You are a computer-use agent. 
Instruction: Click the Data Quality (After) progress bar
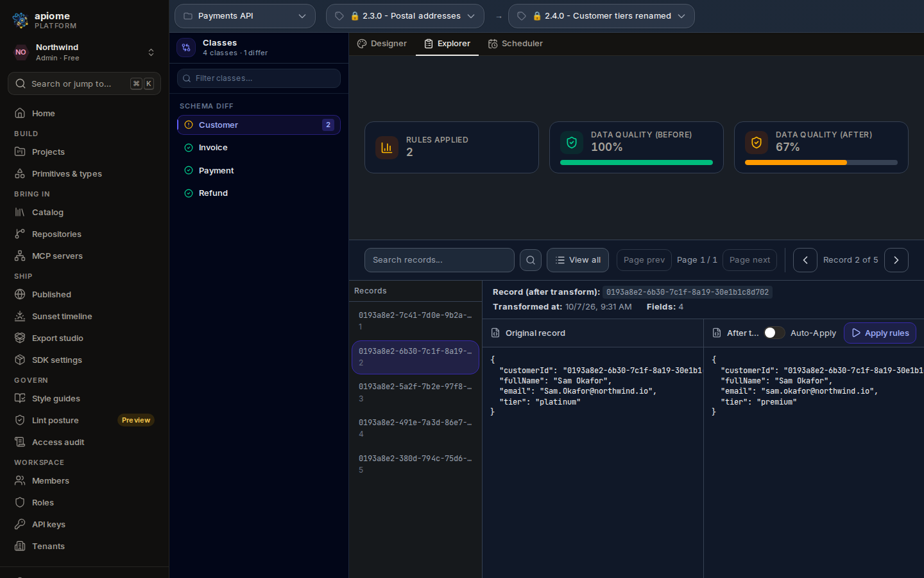pyautogui.click(x=821, y=162)
